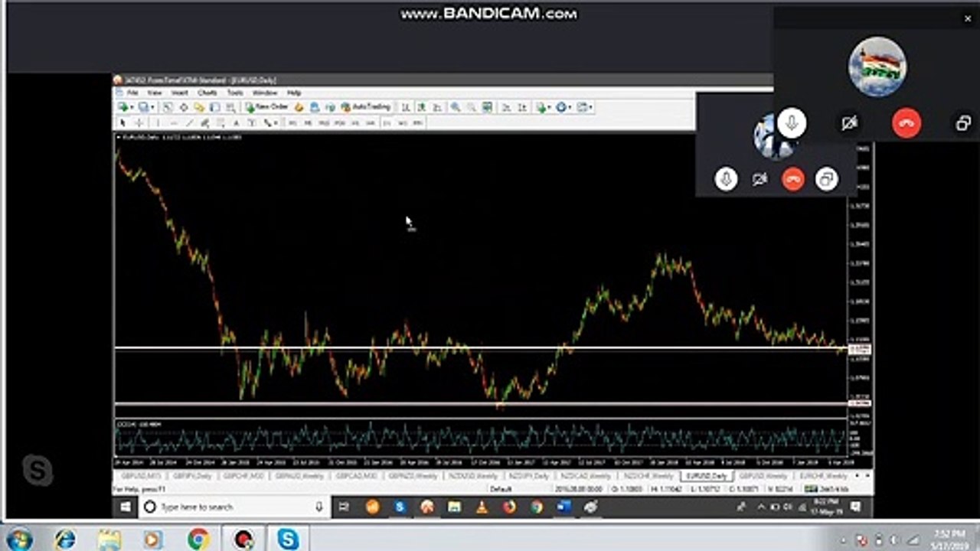980x551 pixels.
Task: Open the File menu
Action: [x=132, y=93]
